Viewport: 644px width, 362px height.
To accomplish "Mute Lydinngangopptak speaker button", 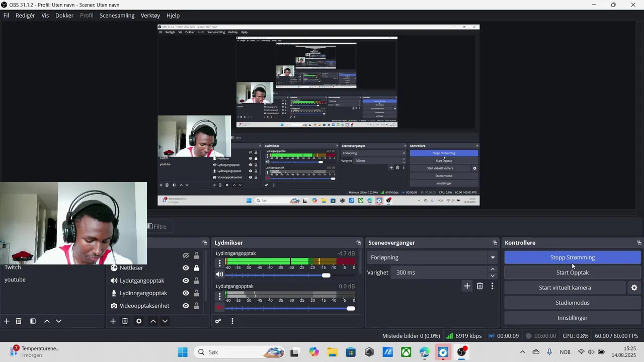I will click(219, 275).
